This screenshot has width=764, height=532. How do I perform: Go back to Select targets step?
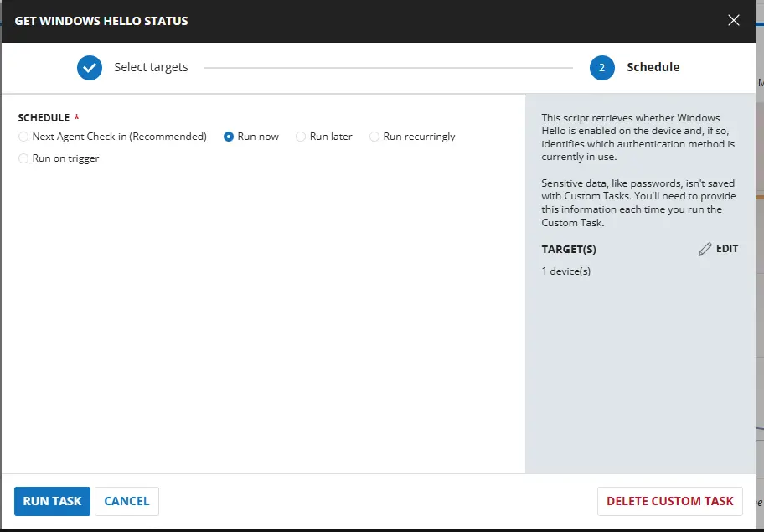tap(151, 67)
